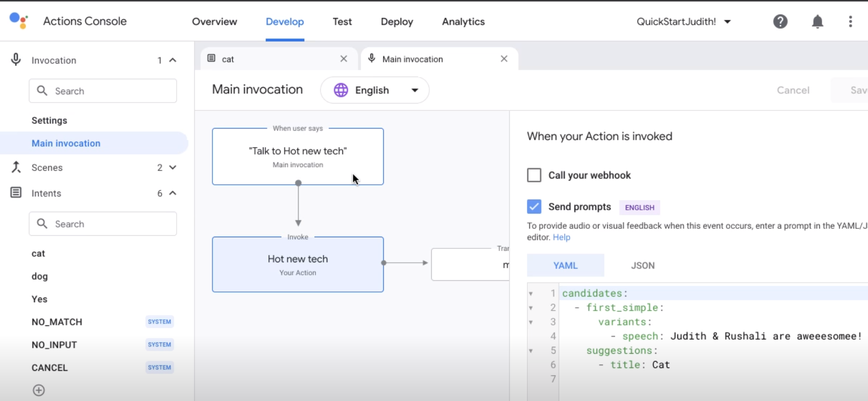The width and height of the screenshot is (868, 401).
Task: Fold YAML line 5 suggestions
Action: coord(531,351)
